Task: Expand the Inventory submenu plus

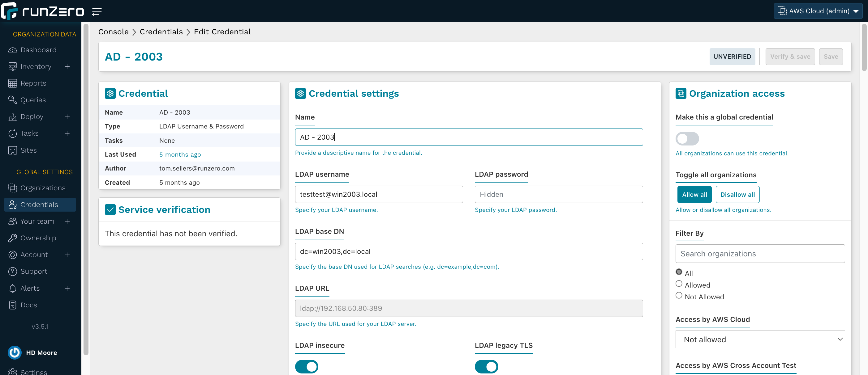Action: 67,67
